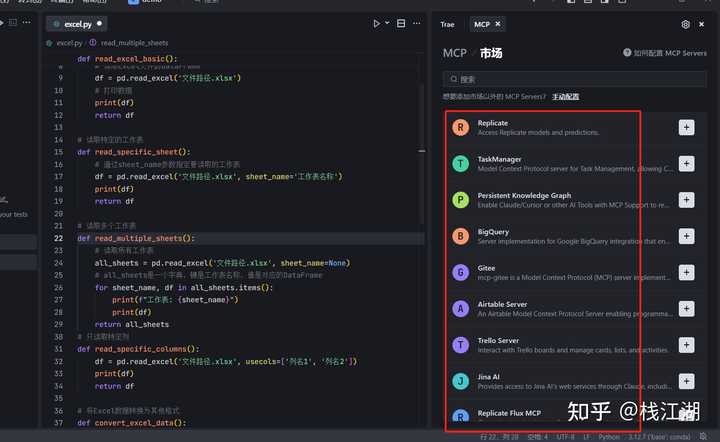Add the Gitee MCP server
This screenshot has height=442, width=720.
click(686, 272)
